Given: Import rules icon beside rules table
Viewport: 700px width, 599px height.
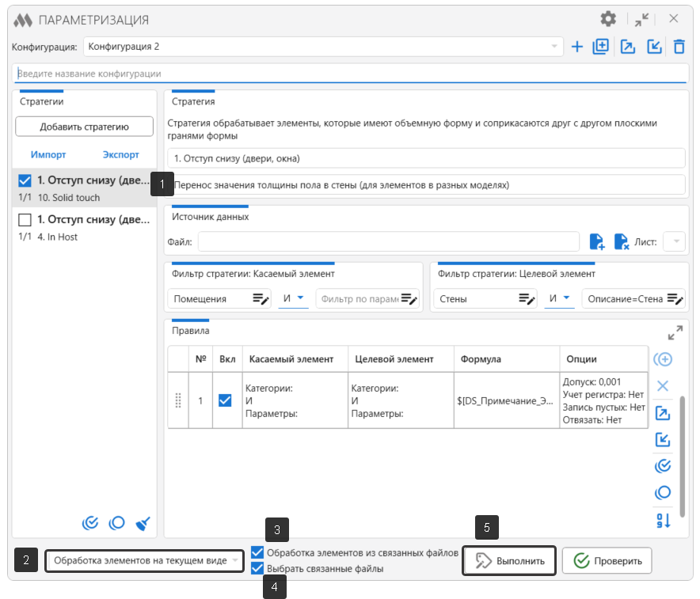Looking at the screenshot, I should click(663, 440).
